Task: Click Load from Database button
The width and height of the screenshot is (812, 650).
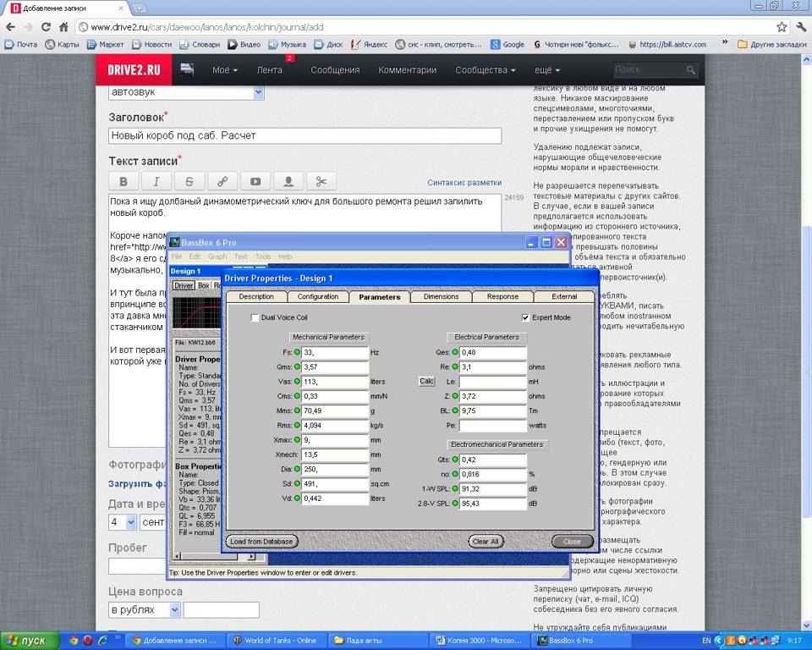Action: coord(261,542)
